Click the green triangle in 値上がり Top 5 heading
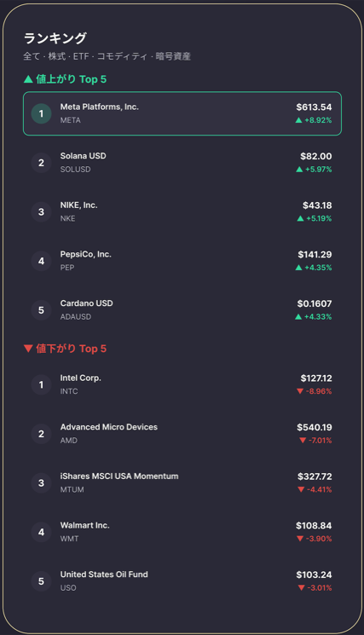364x635 pixels. tap(28, 79)
